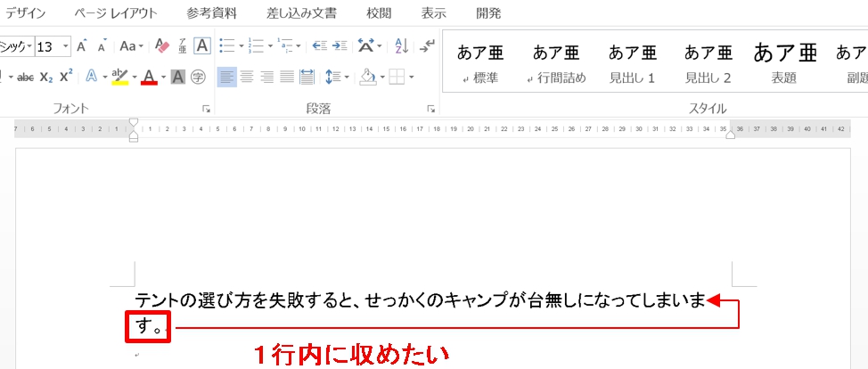Viewport: 868px width, 369px height.
Task: Open the numbering library dropdown arrow
Action: click(x=270, y=46)
